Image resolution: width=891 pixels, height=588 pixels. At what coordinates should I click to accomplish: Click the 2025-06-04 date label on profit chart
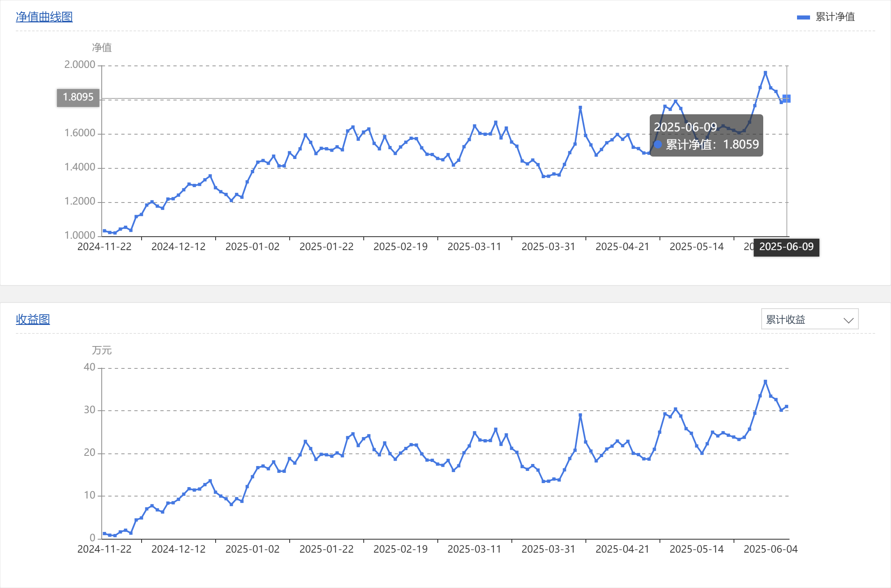(x=770, y=549)
